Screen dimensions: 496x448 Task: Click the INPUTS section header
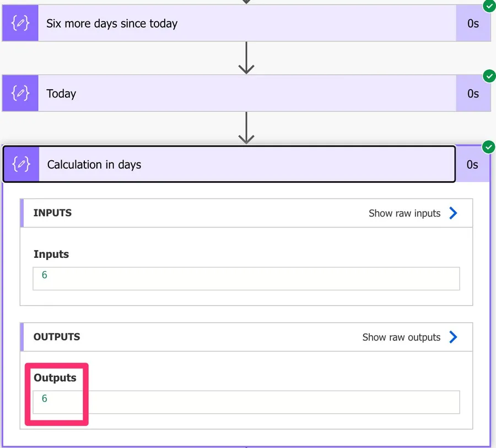click(53, 213)
